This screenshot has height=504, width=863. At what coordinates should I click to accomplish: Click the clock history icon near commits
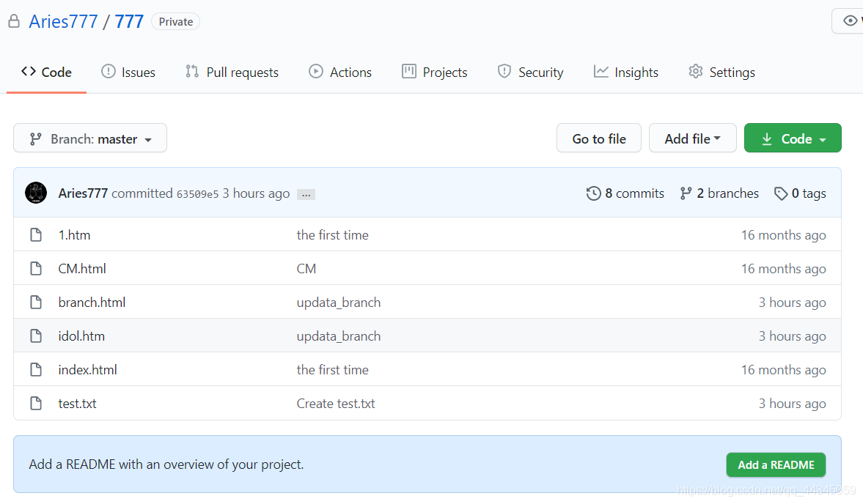pos(593,193)
